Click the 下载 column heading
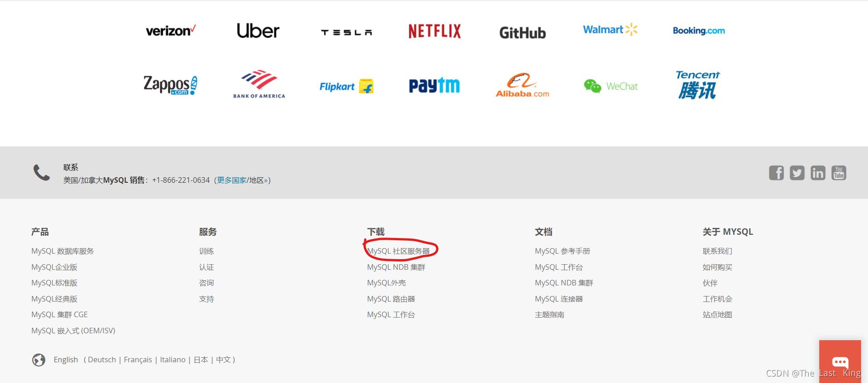 click(376, 232)
